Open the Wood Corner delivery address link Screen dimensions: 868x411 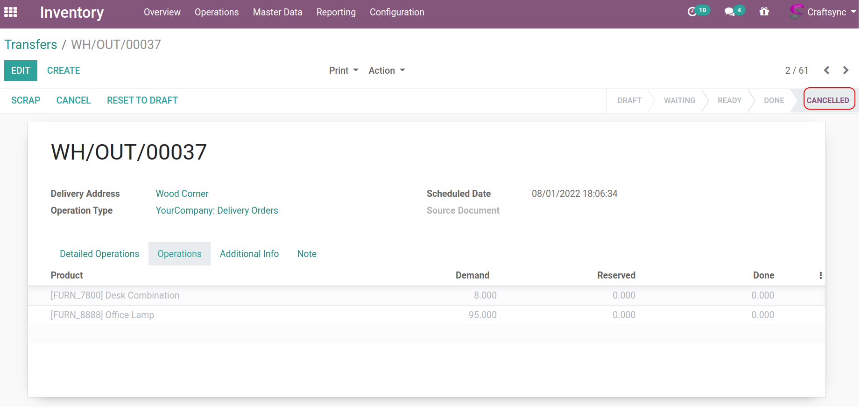(x=182, y=194)
